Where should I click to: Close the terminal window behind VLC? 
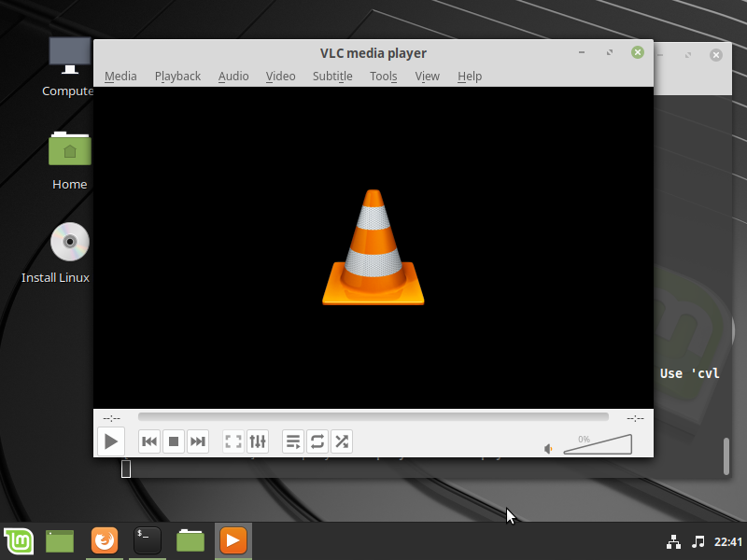click(715, 55)
